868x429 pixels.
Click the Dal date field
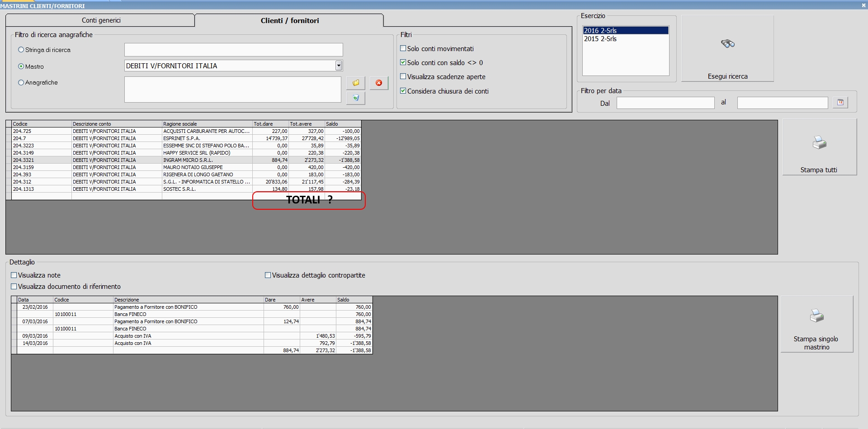[665, 103]
